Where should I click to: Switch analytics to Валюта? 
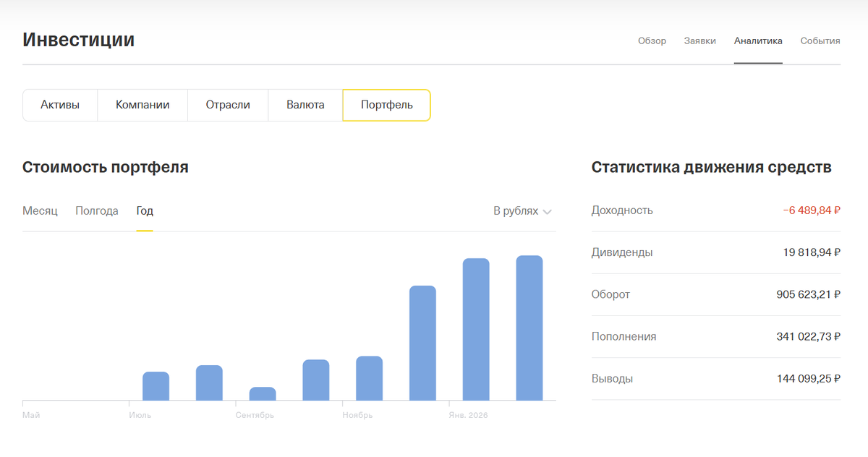[305, 105]
